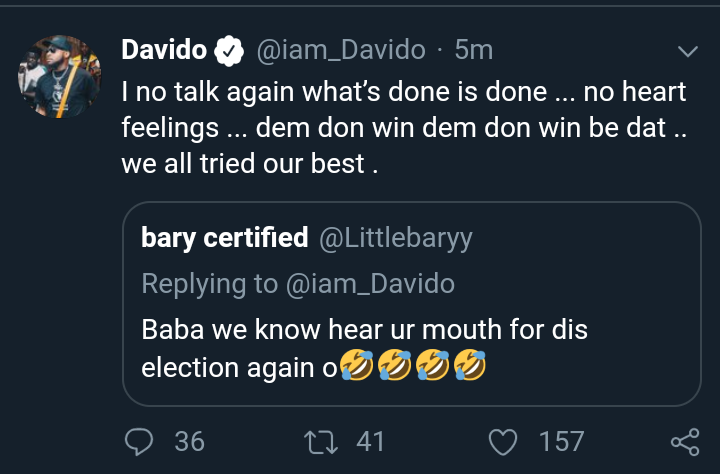Viewport: 720px width, 474px height.
Task: Tap the share icon
Action: coord(684,441)
